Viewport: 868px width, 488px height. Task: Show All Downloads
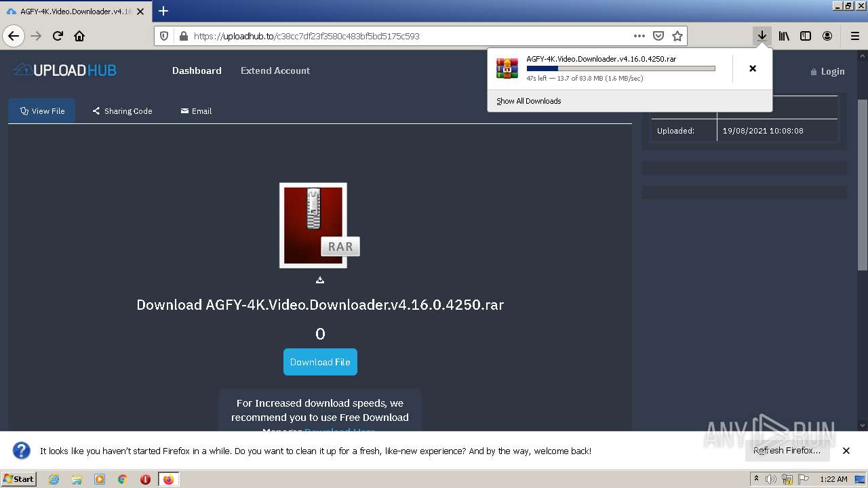pyautogui.click(x=529, y=101)
